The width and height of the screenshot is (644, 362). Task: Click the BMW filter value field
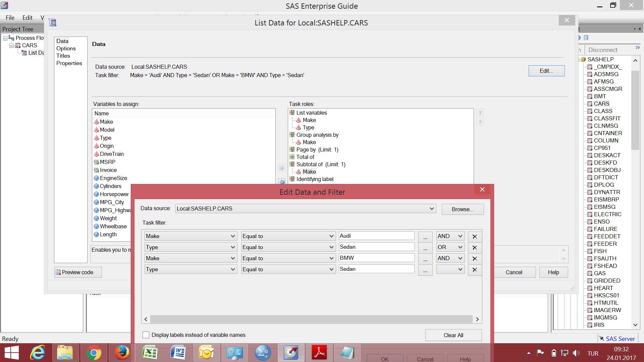376,258
